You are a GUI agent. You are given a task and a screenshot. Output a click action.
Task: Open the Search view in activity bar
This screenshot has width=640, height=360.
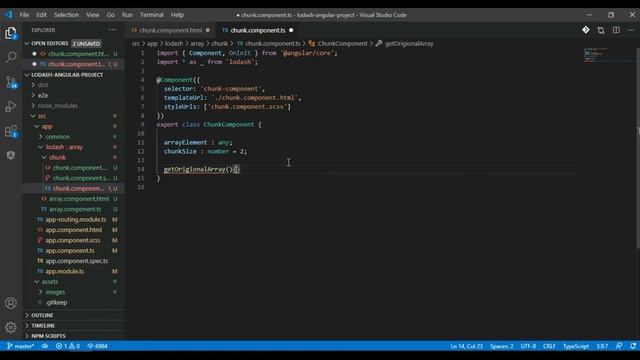11,56
